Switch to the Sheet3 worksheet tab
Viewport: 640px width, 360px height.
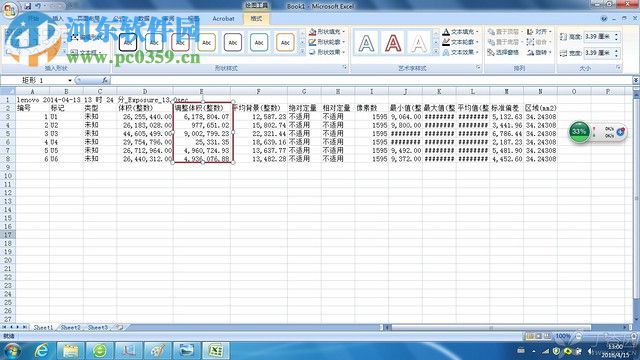pyautogui.click(x=98, y=327)
